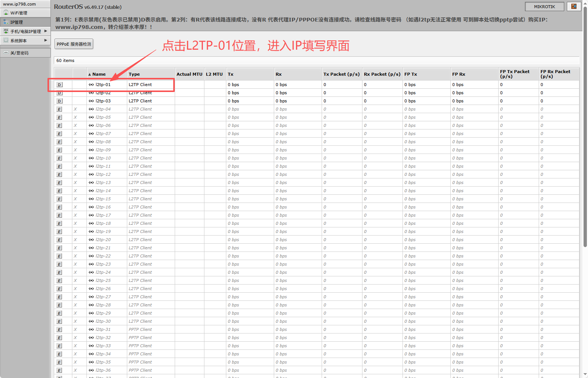
Task: Click the FP Tx column header
Action: click(x=427, y=74)
